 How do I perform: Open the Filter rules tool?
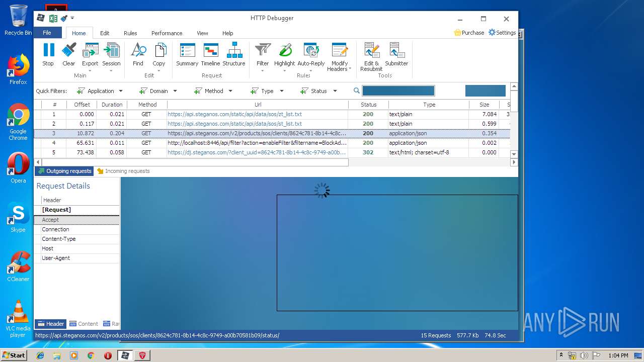(x=263, y=58)
